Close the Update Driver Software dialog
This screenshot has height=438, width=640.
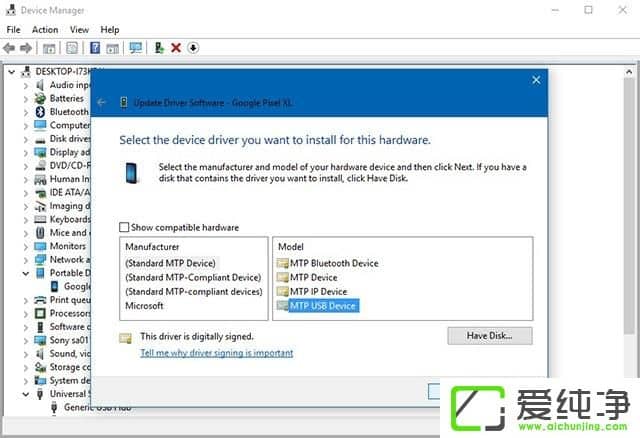pos(536,80)
